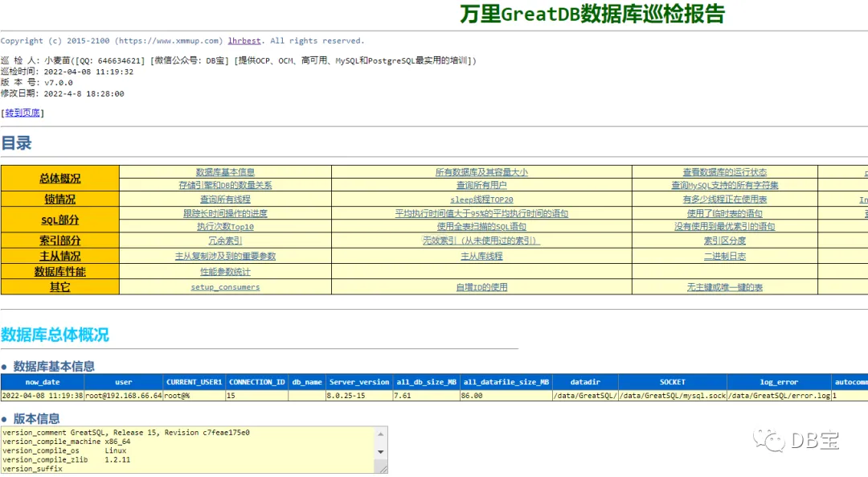The height and width of the screenshot is (477, 868).
Task: Go to 使用全表扫描的SQL语句 link
Action: (481, 227)
